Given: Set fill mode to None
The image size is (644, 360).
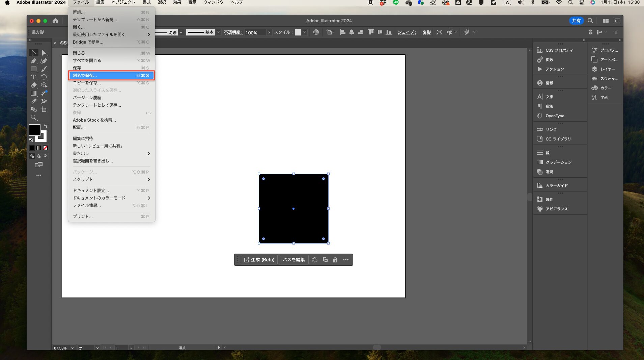Looking at the screenshot, I should [x=46, y=148].
